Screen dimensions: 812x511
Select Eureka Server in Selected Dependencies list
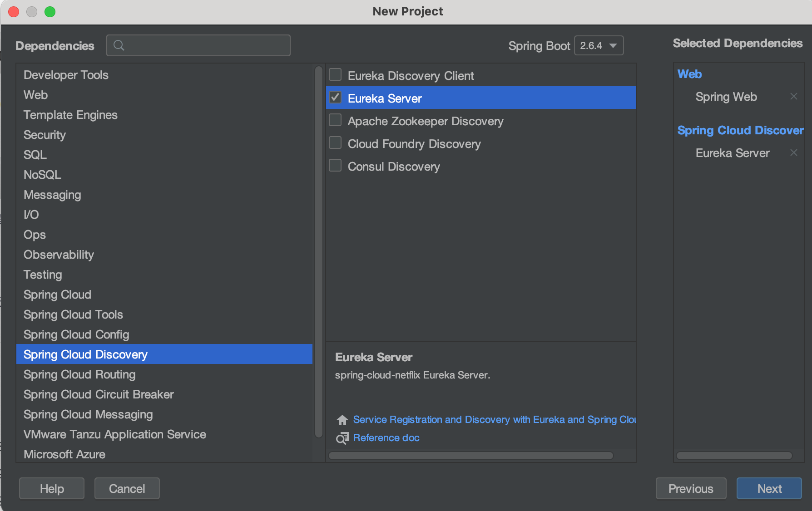733,153
